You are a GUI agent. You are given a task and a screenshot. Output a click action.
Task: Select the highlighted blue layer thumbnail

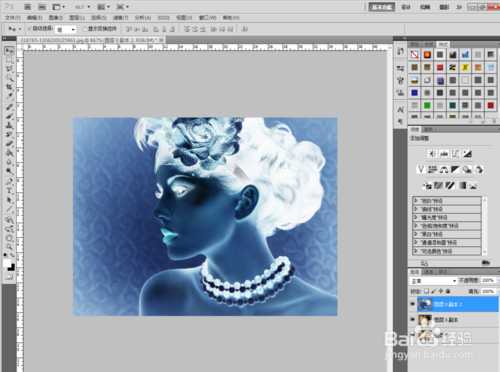click(x=425, y=304)
